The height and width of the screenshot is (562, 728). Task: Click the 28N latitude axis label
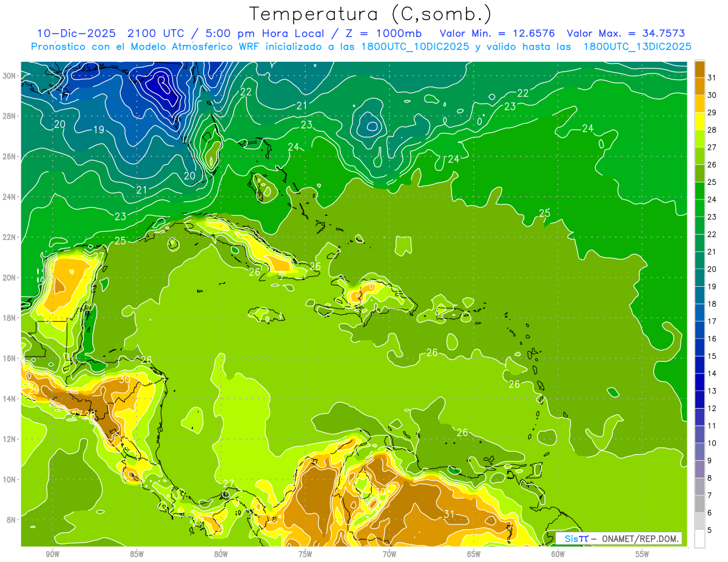click(x=10, y=116)
